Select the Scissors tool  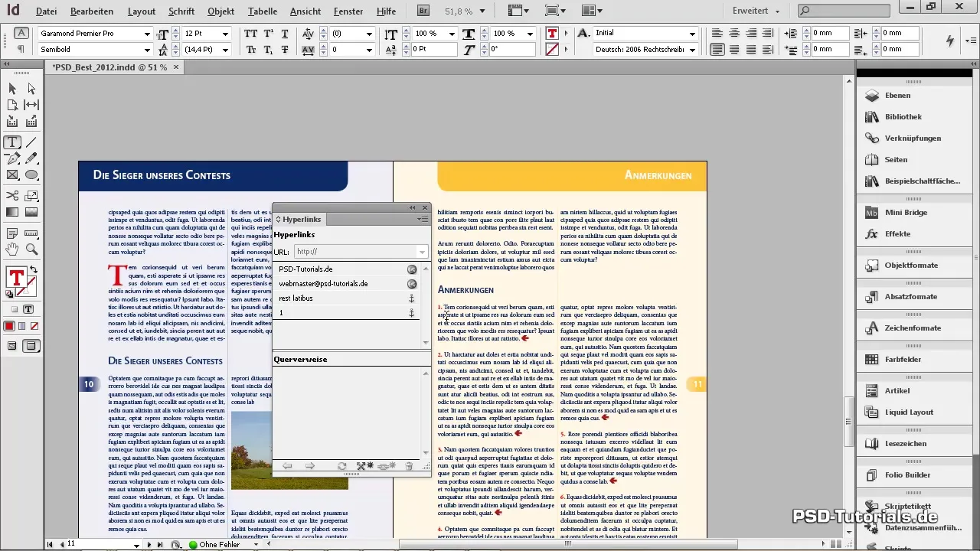(12, 196)
